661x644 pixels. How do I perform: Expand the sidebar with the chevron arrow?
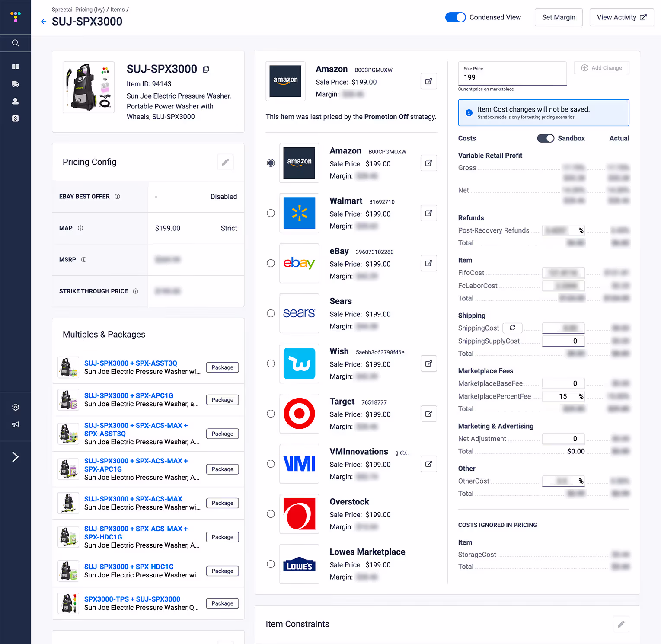tap(16, 457)
